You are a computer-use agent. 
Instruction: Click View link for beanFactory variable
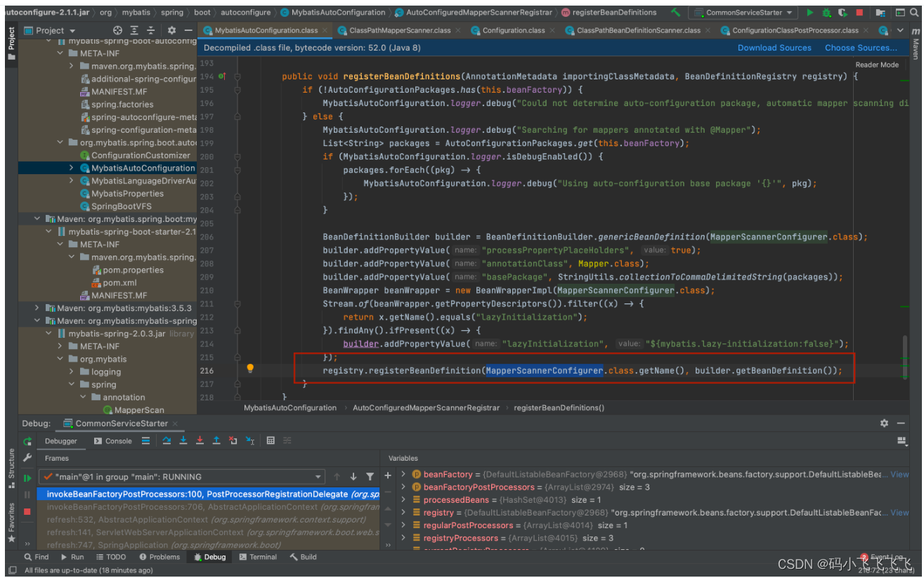(x=899, y=475)
